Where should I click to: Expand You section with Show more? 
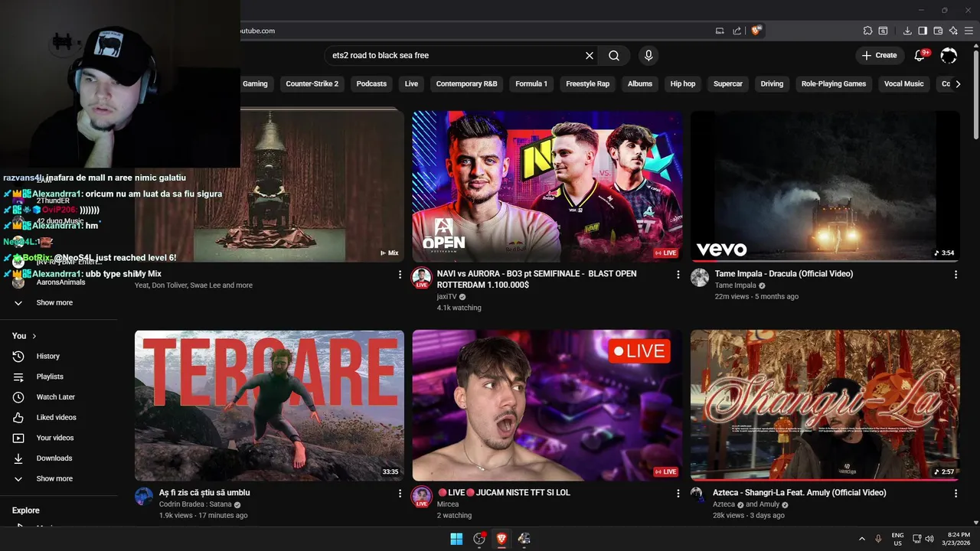(x=60, y=478)
